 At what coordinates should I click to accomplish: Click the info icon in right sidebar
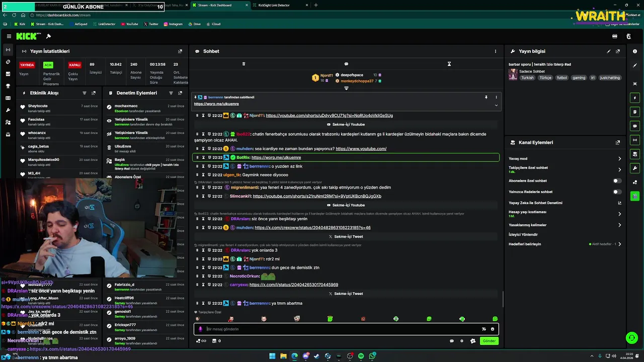pos(635,51)
